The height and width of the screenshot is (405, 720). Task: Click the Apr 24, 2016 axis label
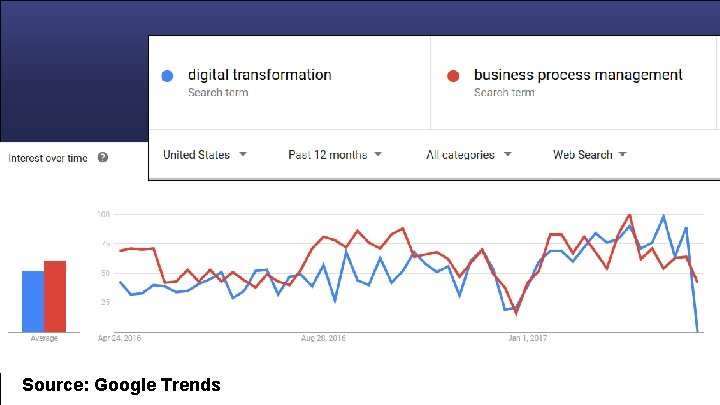tap(119, 338)
